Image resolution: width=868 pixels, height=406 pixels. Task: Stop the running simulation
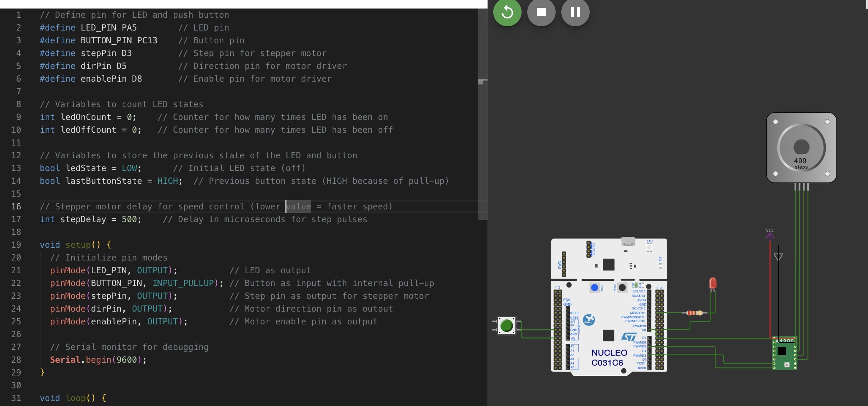(x=541, y=12)
